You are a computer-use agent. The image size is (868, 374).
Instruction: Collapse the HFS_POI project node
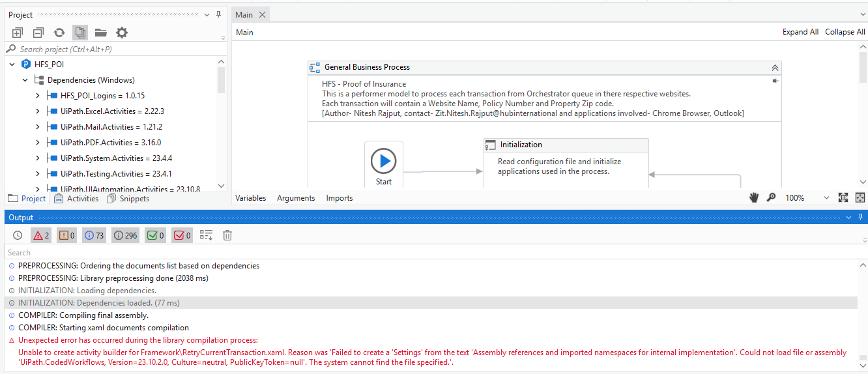click(12, 65)
